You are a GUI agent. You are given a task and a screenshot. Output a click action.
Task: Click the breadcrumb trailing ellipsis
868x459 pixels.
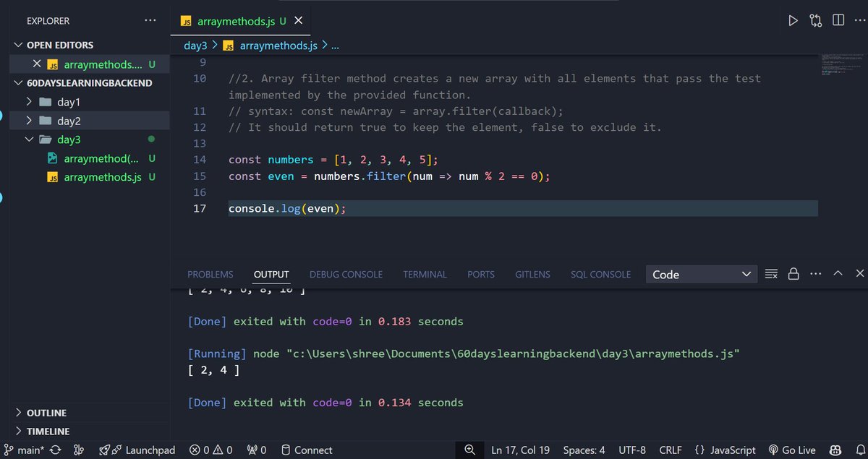point(335,45)
